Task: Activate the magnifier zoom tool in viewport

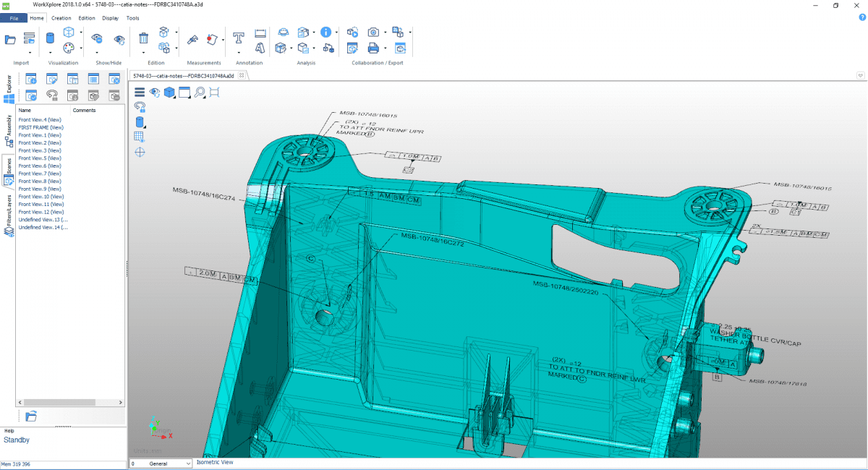Action: tap(200, 93)
